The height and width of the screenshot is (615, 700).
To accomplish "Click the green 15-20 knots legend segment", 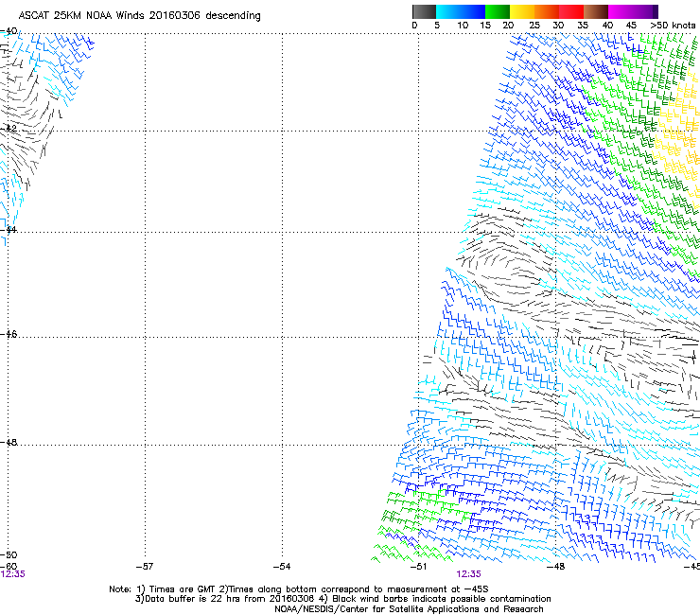I will (498, 11).
